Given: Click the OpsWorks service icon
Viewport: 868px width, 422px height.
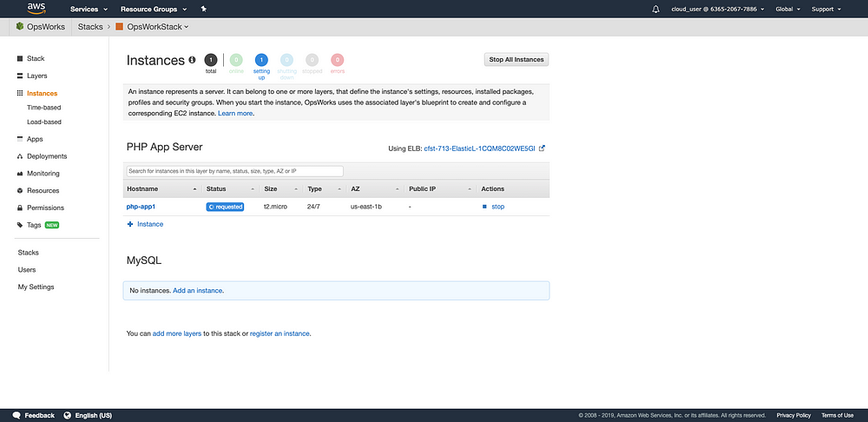Looking at the screenshot, I should 20,27.
